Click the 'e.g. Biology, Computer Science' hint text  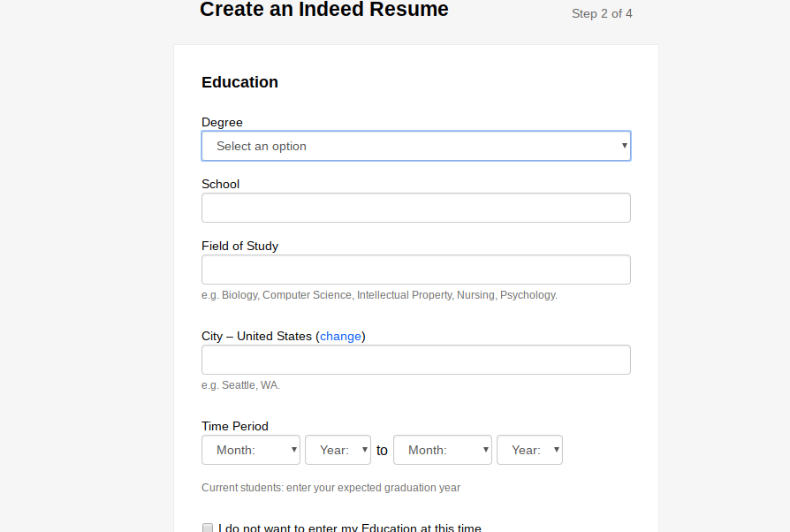(379, 295)
